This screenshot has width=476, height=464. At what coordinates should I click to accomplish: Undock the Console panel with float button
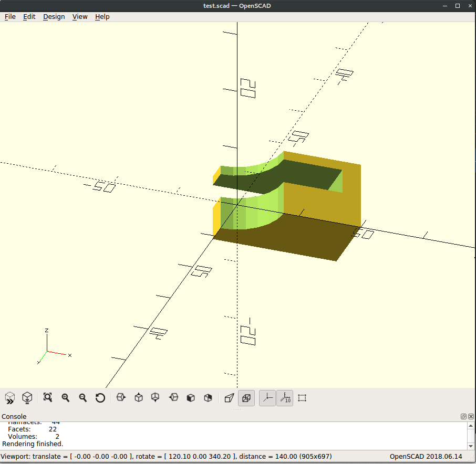(x=463, y=416)
